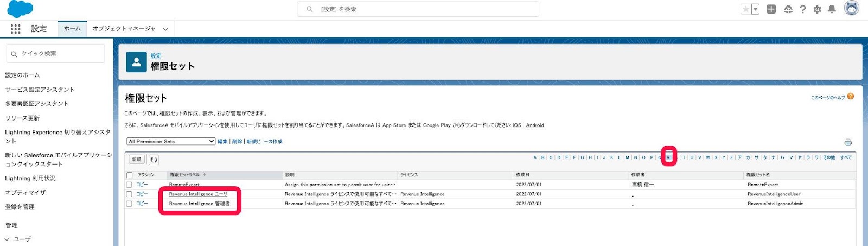Tick the checkbox for RemoteExpert row
The image size is (868, 246).
pyautogui.click(x=129, y=185)
